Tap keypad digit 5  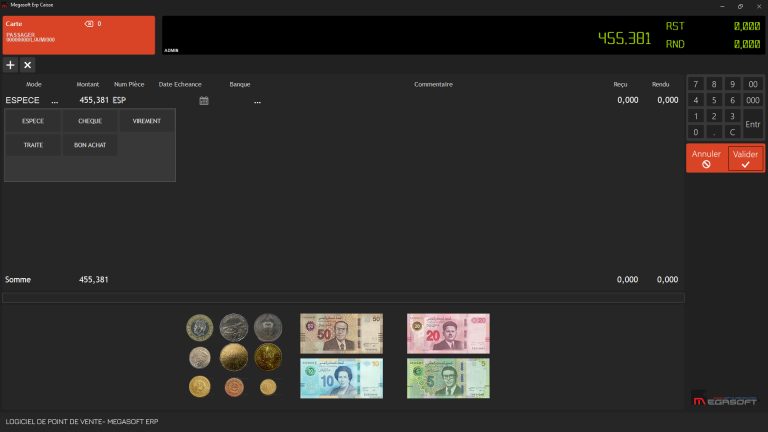coord(714,100)
